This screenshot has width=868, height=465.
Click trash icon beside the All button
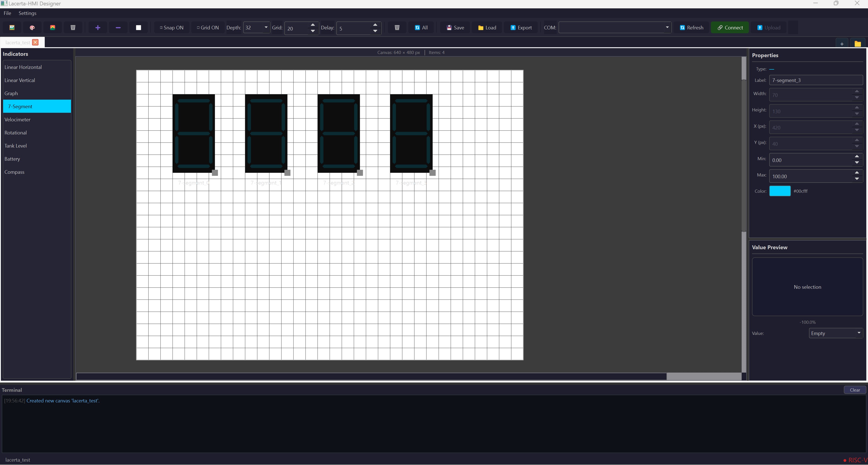397,28
